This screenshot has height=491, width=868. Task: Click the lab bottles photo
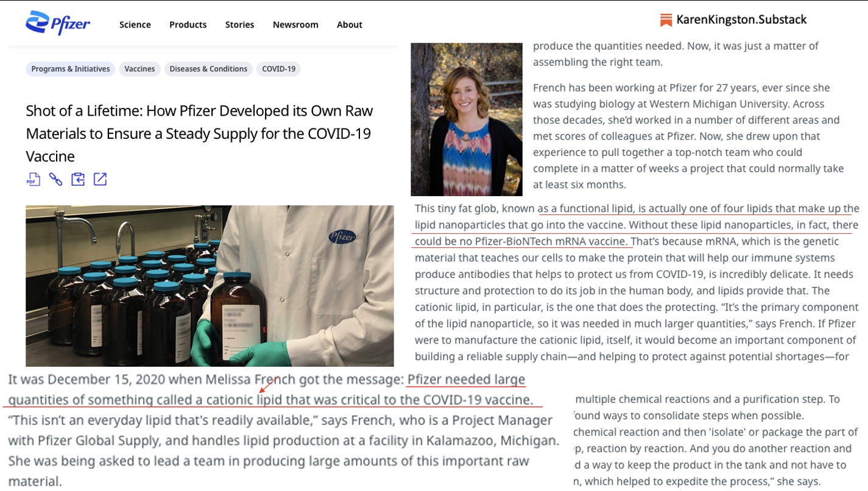tap(210, 286)
